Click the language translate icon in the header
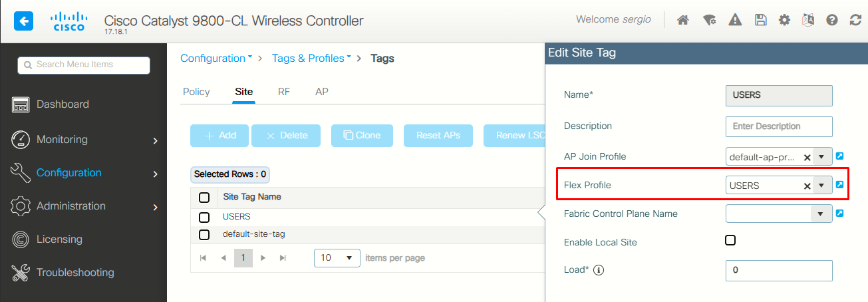 tap(808, 20)
